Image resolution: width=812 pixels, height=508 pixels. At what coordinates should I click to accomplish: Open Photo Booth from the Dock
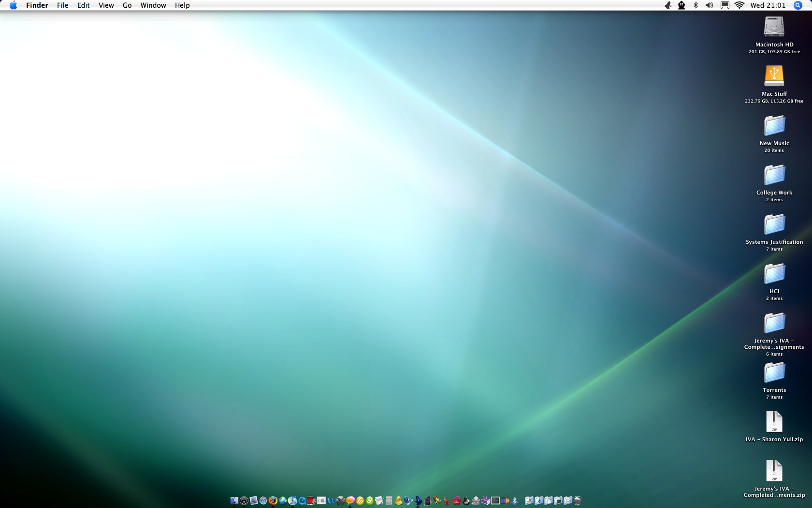[x=312, y=501]
